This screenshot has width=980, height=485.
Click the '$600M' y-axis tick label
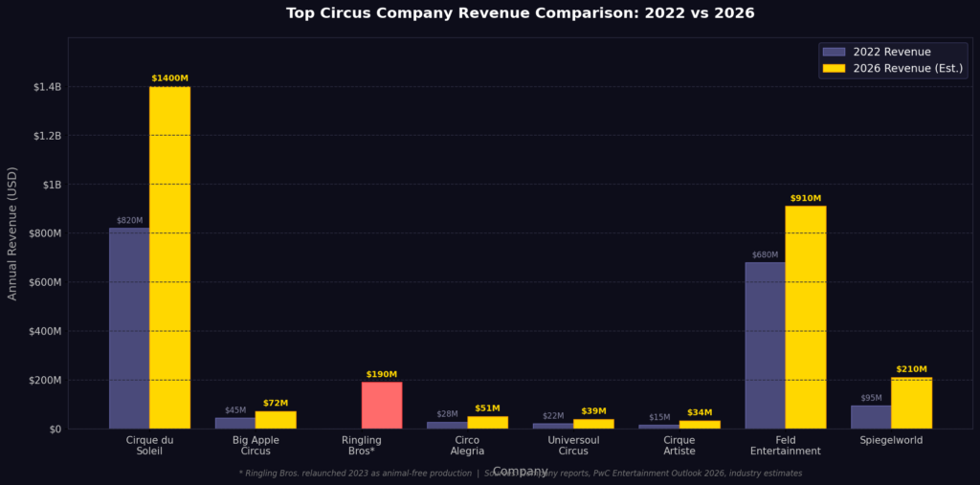pyautogui.click(x=45, y=282)
